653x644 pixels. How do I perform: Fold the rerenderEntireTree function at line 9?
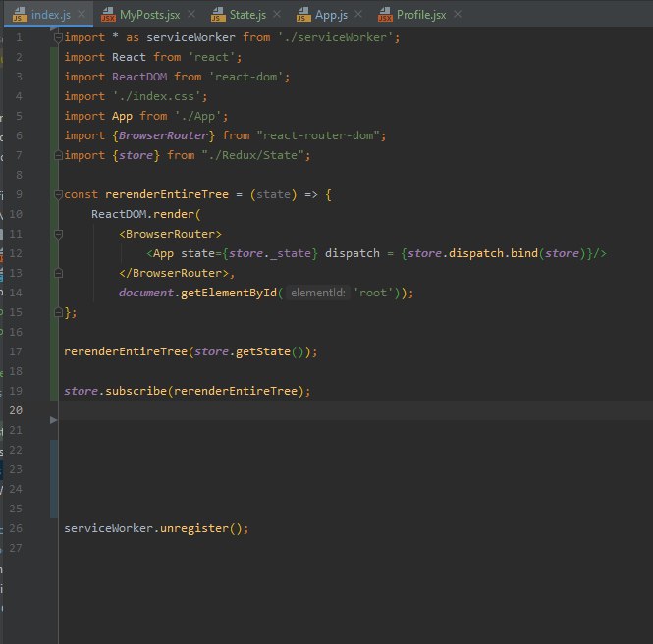point(58,195)
